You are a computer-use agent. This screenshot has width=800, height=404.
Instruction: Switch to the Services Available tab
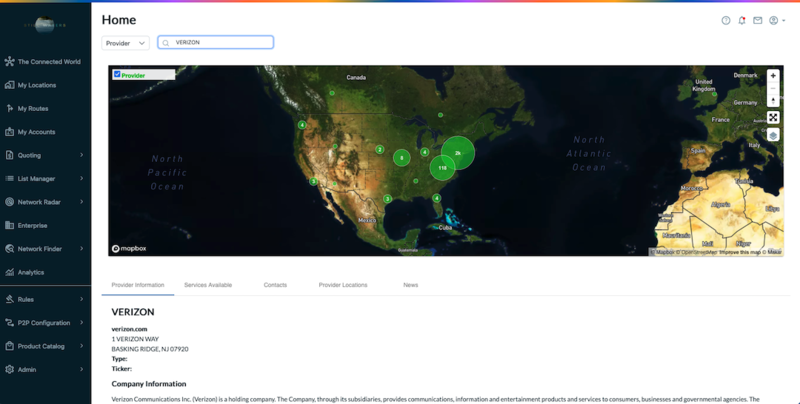pyautogui.click(x=208, y=285)
